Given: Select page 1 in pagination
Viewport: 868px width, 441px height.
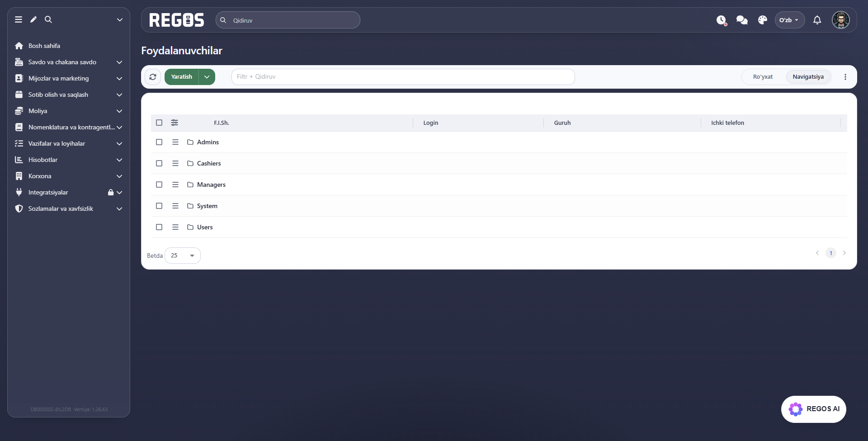Looking at the screenshot, I should [x=830, y=253].
